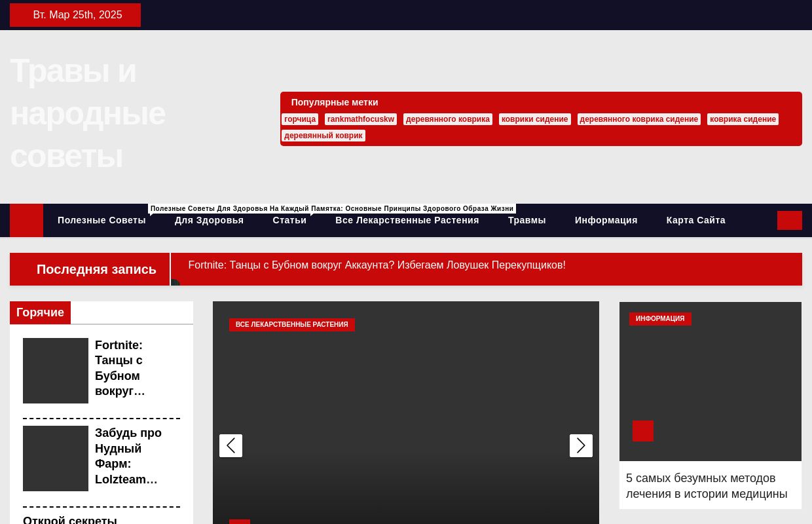Open the Забудь про Нудный Фарм thumbnail
The height and width of the screenshot is (524, 812).
[56, 458]
